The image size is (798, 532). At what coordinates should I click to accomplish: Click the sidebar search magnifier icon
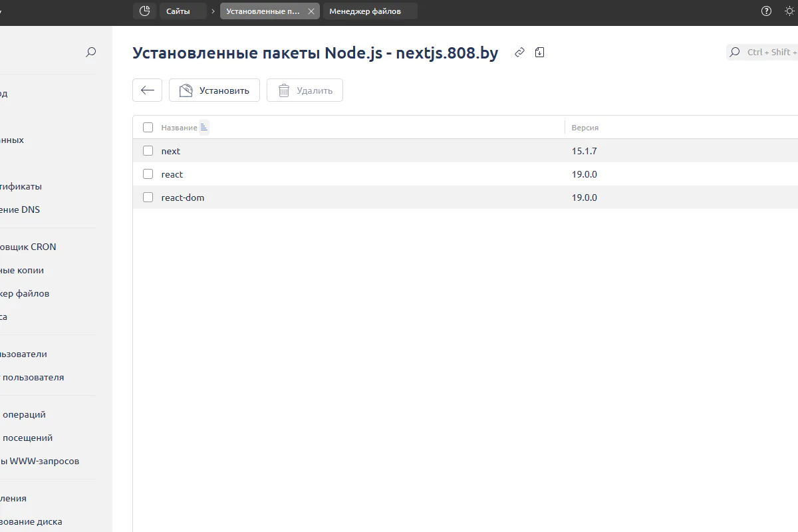click(x=91, y=52)
